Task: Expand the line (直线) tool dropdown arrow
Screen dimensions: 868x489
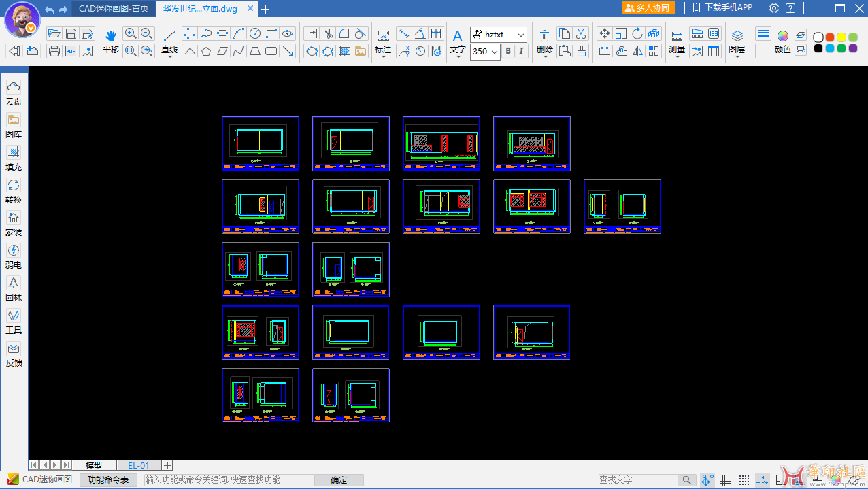Action: [169, 57]
